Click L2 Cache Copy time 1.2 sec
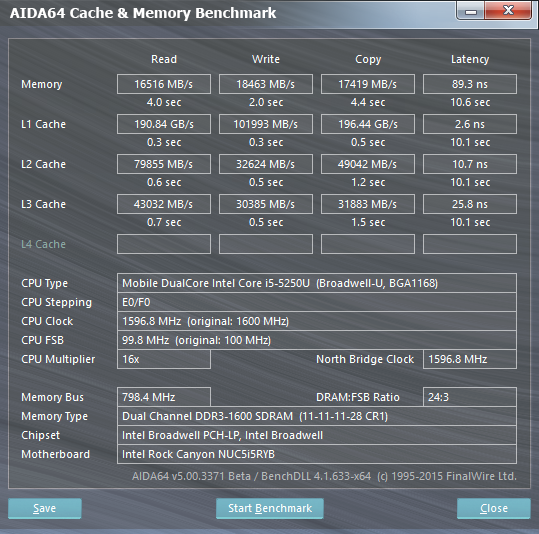 click(x=368, y=182)
